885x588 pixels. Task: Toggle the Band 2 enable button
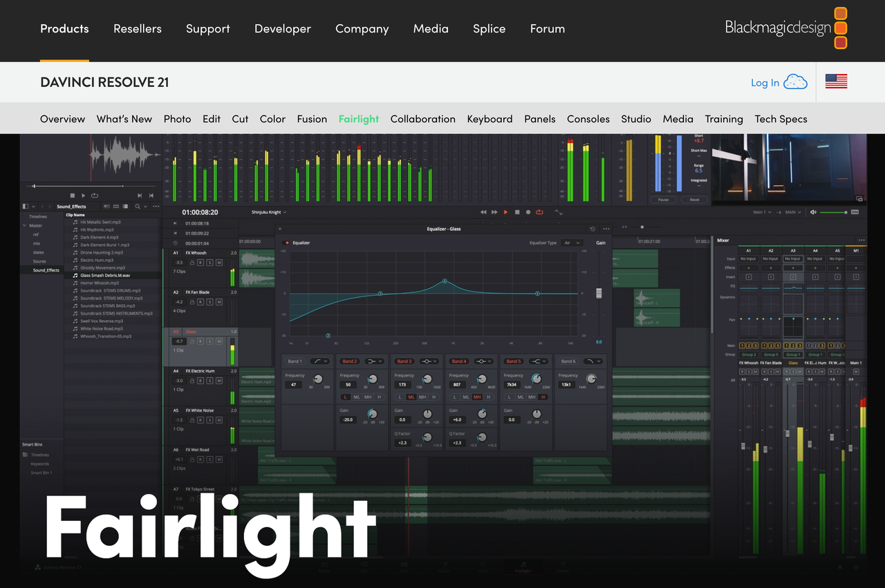tap(350, 361)
